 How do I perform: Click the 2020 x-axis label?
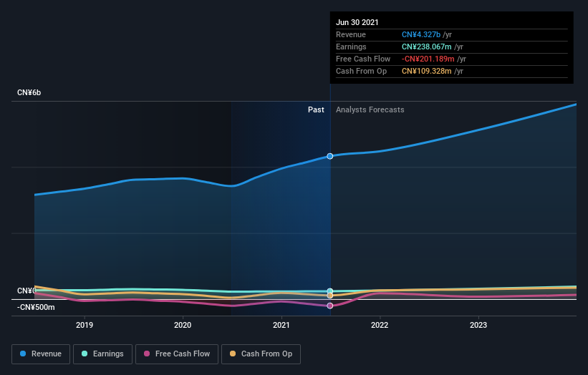(183, 325)
